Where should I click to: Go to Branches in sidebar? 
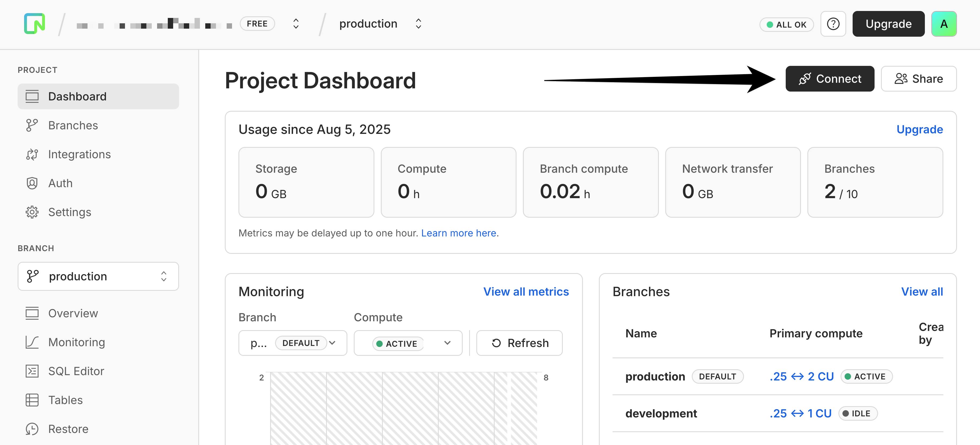[98, 125]
